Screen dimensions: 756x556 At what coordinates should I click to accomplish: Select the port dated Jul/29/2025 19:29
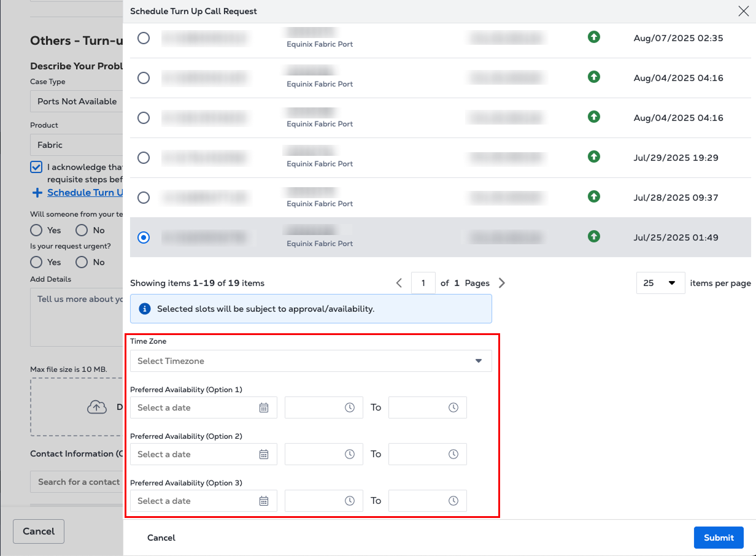(144, 158)
